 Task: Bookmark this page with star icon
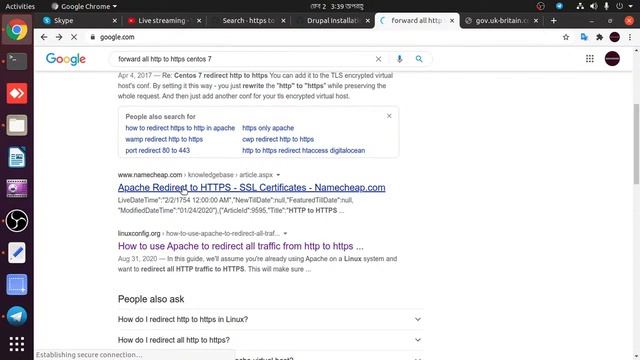(566, 37)
